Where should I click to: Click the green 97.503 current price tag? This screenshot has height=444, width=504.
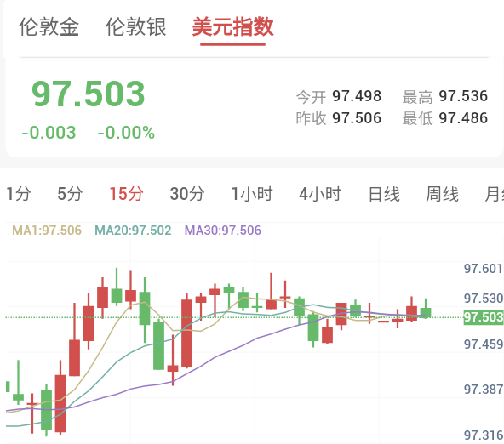click(x=483, y=317)
